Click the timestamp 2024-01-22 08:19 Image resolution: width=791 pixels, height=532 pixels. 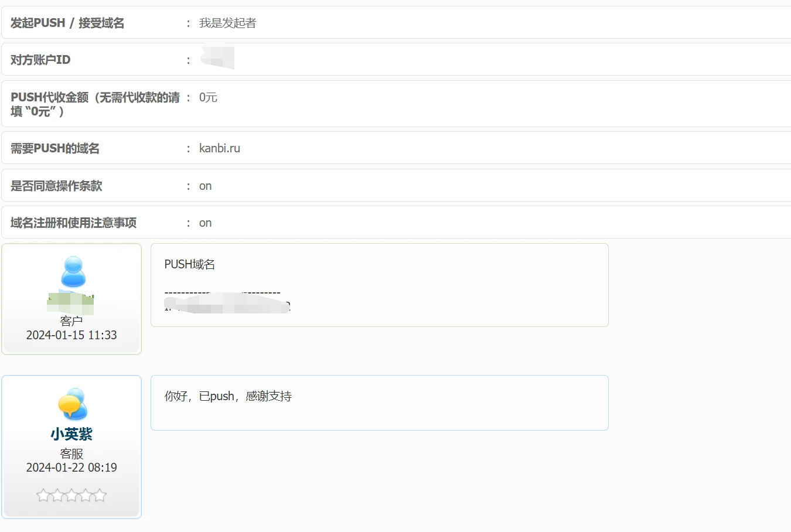pos(71,468)
